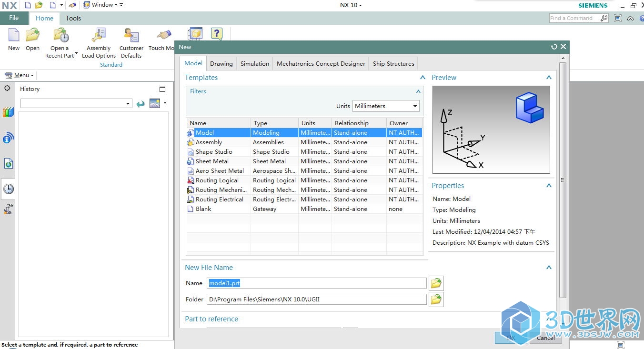
Task: Click the model1.prt Name field
Action: coord(317,283)
